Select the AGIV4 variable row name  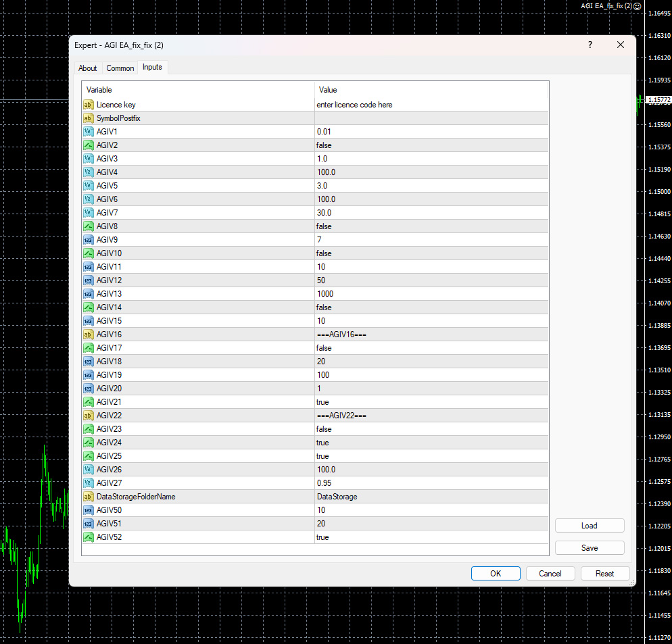point(107,172)
